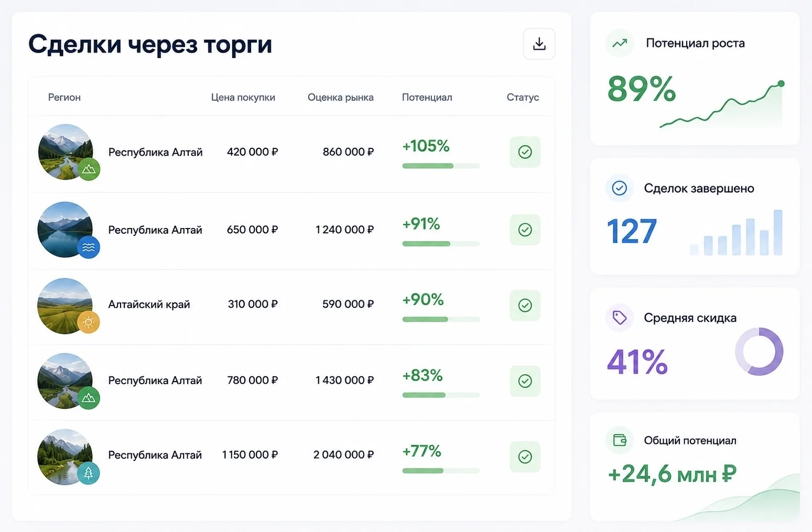Click the purple donut chart
The height and width of the screenshot is (532, 812).
point(759,351)
